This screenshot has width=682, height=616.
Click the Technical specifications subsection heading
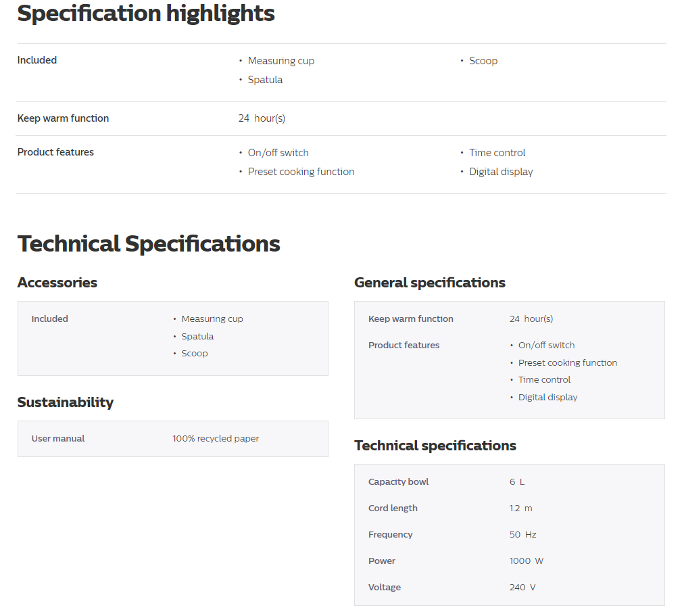[x=435, y=446]
